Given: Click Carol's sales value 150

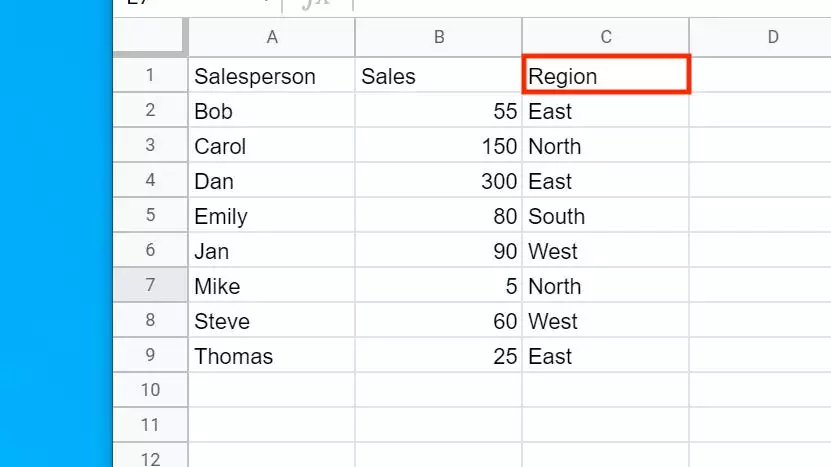Looking at the screenshot, I should click(438, 146).
